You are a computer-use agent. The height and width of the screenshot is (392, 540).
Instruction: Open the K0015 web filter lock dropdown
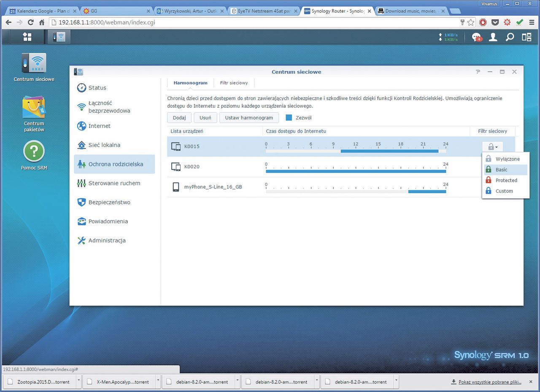tap(493, 146)
